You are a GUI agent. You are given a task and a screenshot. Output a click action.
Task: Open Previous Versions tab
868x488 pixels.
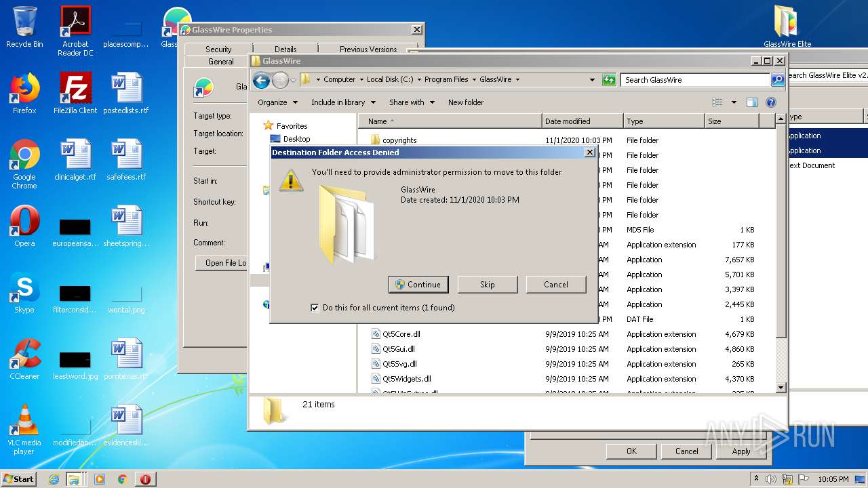[x=368, y=49]
